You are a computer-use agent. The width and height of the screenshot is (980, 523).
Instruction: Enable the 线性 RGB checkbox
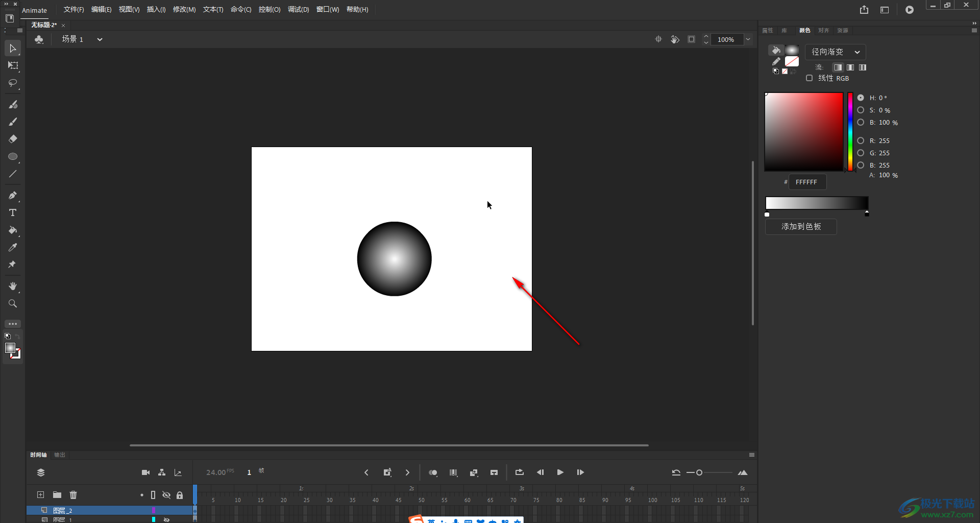click(809, 78)
